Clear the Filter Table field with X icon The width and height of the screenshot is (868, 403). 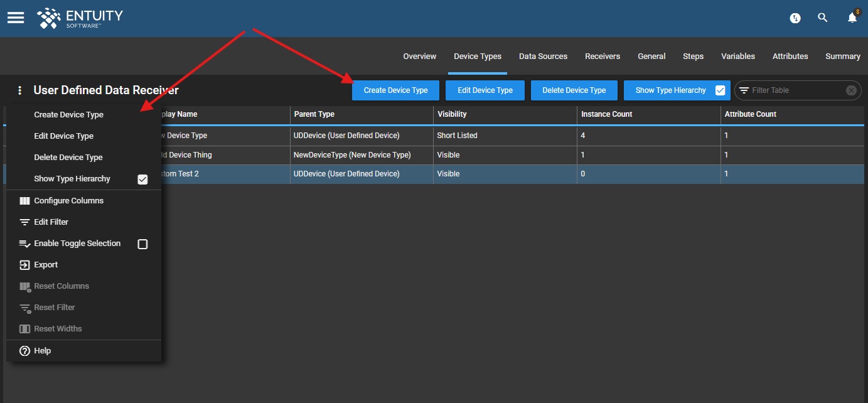(x=851, y=90)
